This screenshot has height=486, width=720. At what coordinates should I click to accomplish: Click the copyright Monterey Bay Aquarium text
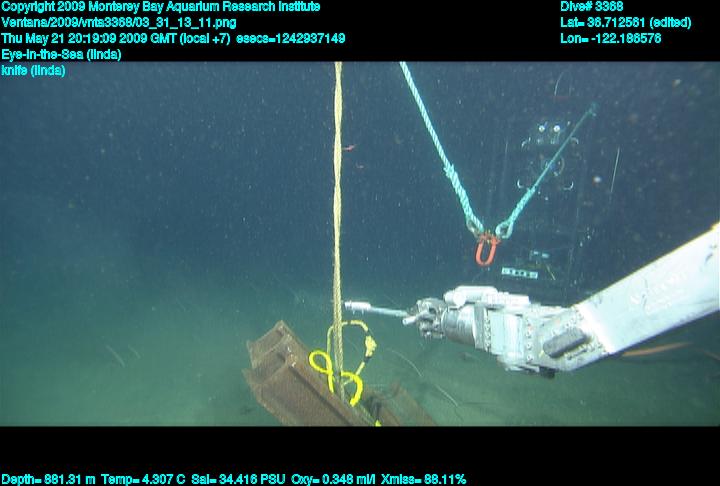coord(160,7)
